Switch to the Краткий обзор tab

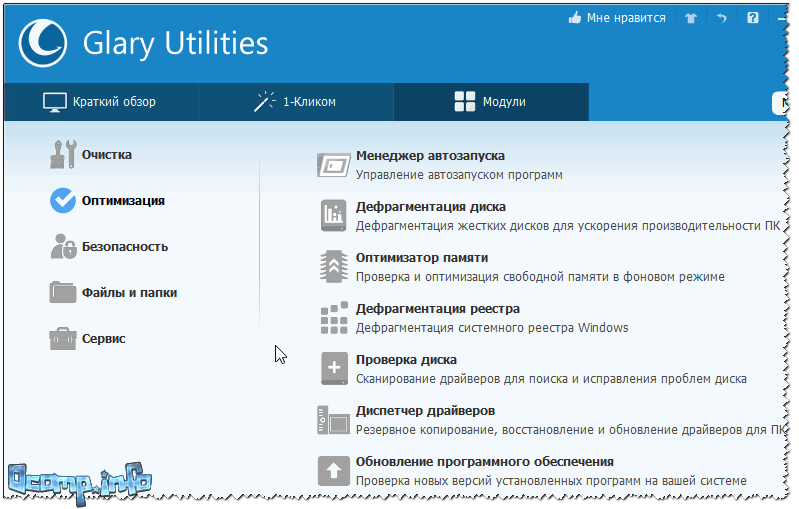101,102
